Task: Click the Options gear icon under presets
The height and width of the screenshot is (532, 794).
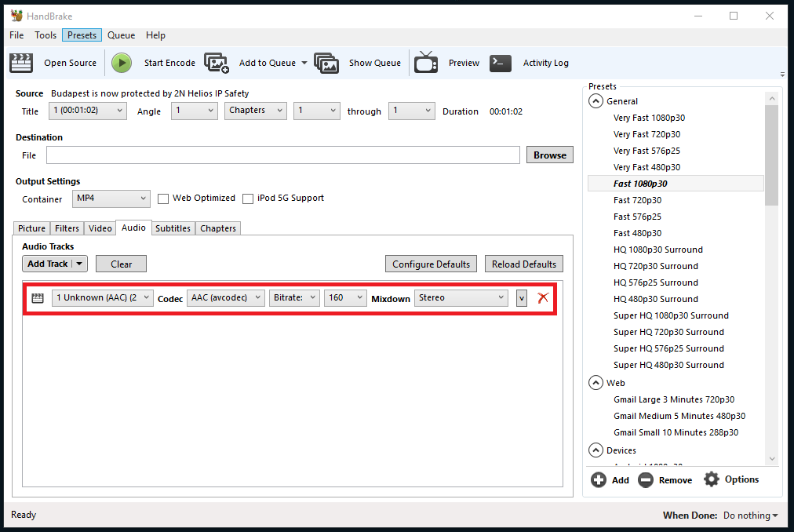Action: [712, 479]
